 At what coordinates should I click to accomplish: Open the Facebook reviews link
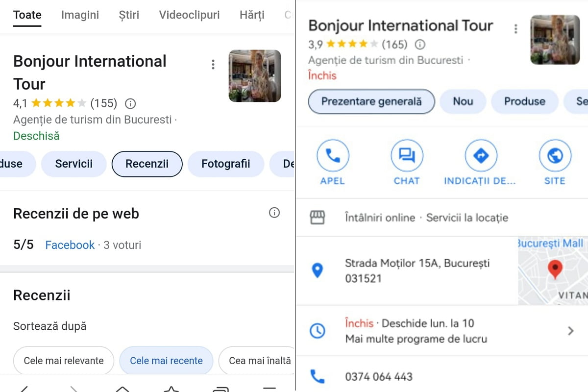[x=70, y=245]
